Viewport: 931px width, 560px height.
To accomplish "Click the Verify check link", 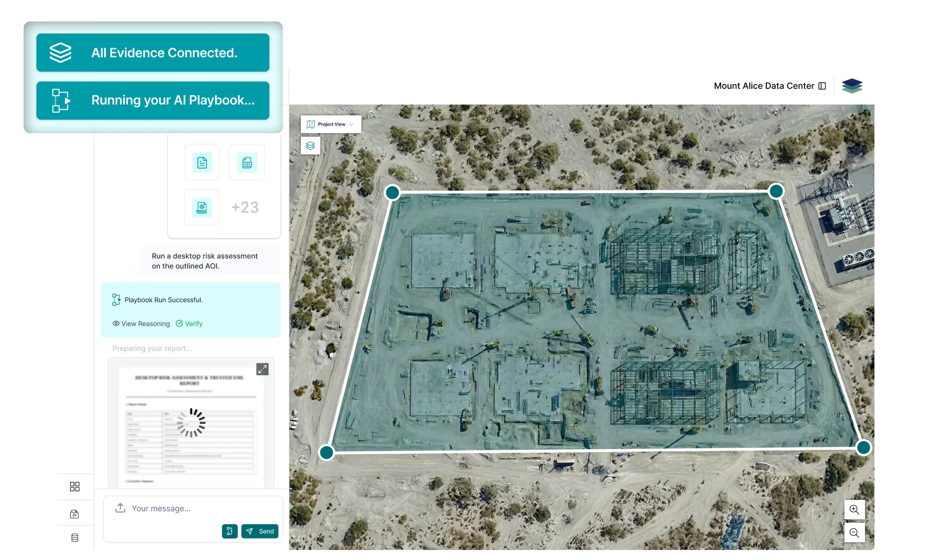I will point(190,324).
